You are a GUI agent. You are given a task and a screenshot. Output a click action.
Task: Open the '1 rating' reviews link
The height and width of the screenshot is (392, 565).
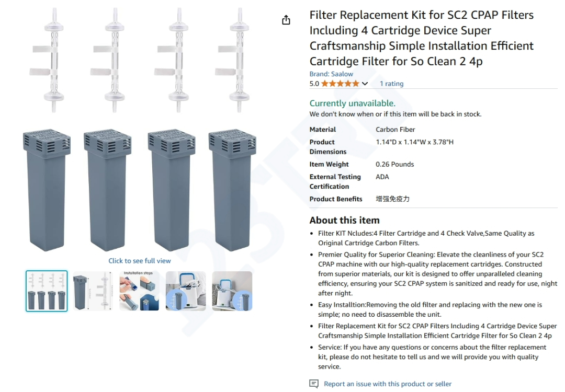[x=391, y=84]
